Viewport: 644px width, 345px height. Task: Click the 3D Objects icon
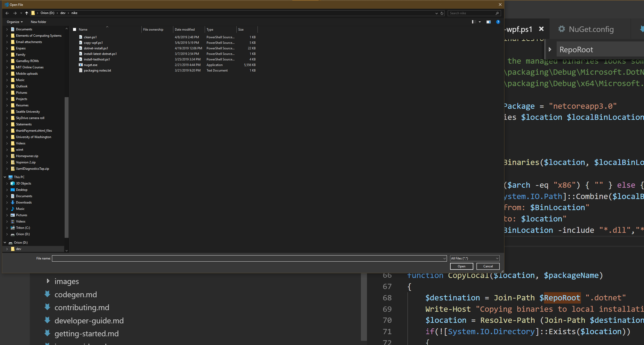13,183
